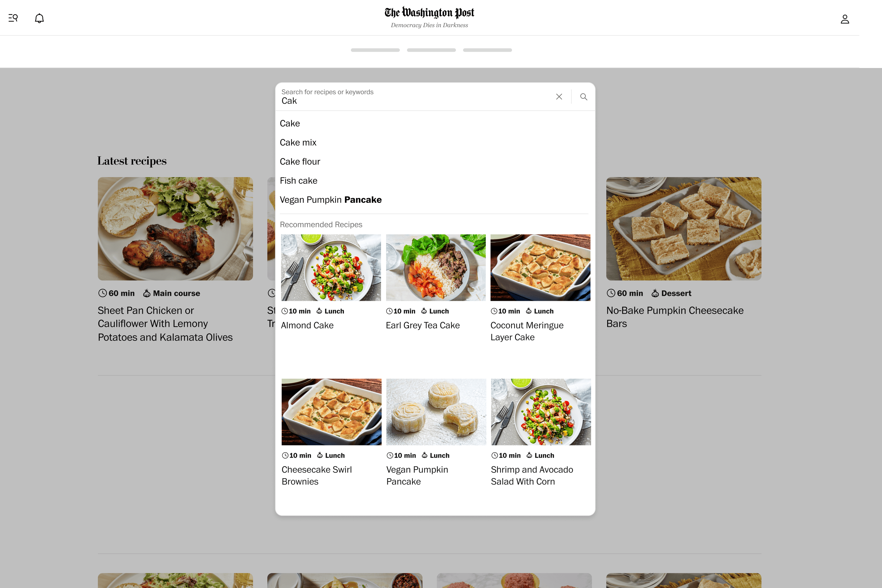The image size is (882, 588).
Task: Open the Almond Cake recipe thumbnail
Action: (x=331, y=268)
